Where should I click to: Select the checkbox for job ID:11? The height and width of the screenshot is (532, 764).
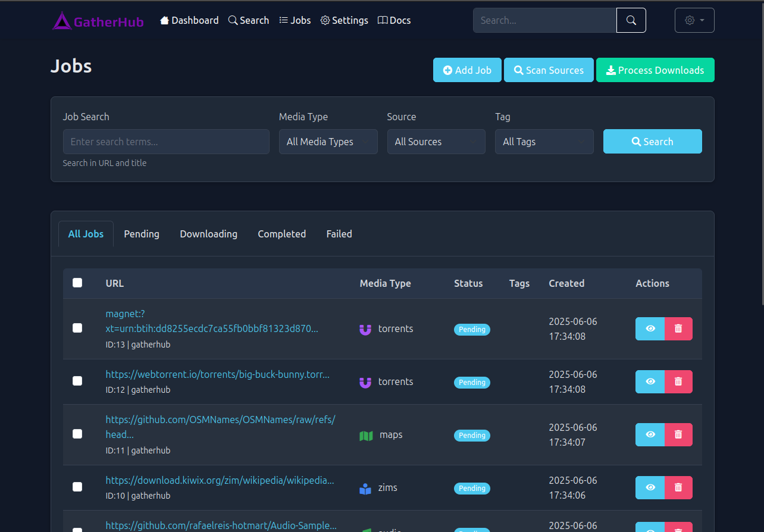coord(77,434)
